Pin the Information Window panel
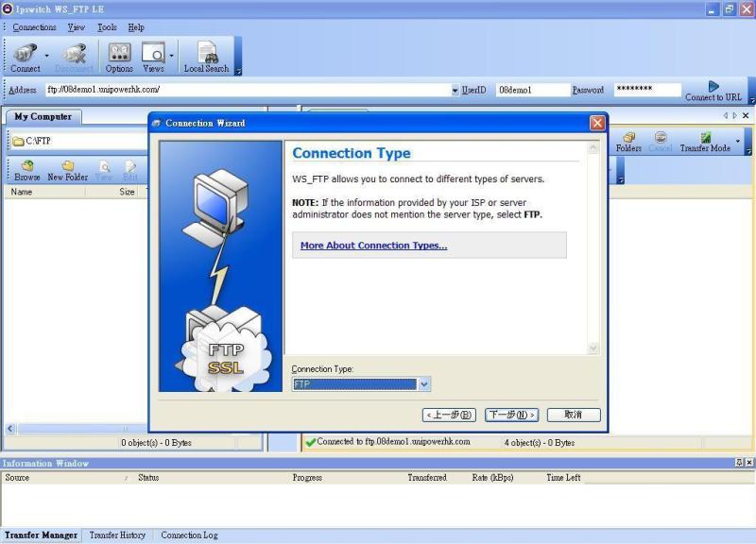Viewport: 756px width, 544px height. coord(739,463)
